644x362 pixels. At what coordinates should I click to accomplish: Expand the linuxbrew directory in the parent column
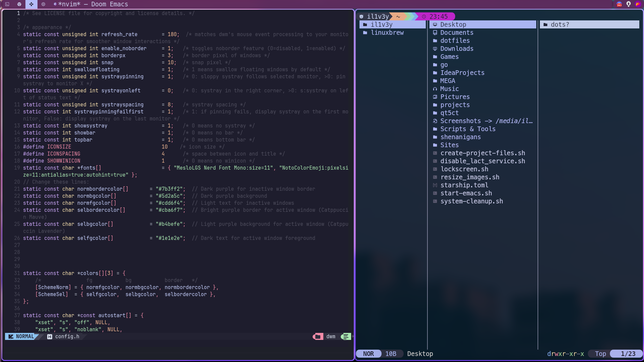pyautogui.click(x=387, y=32)
